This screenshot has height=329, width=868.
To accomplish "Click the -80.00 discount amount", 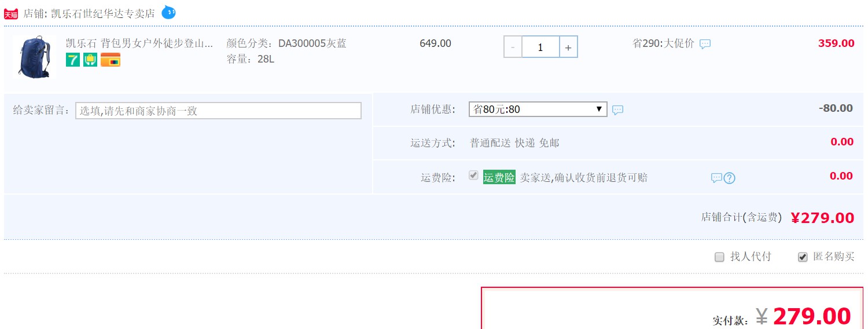I will coord(836,108).
